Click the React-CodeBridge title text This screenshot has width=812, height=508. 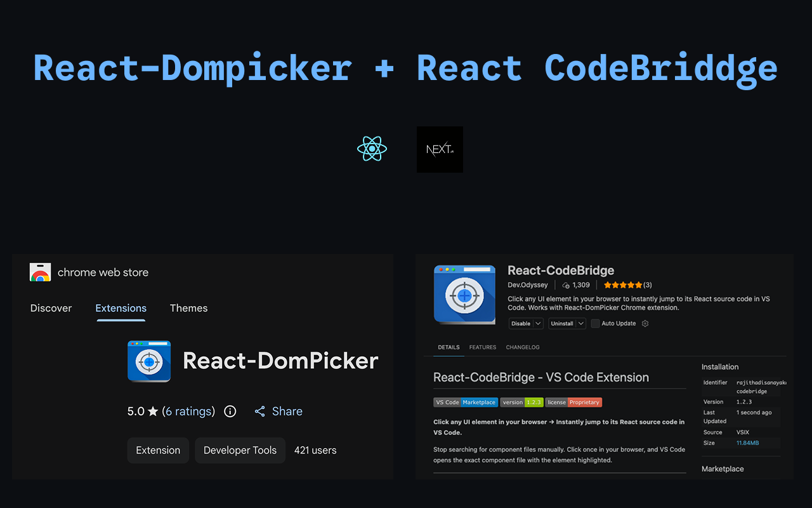tap(561, 271)
